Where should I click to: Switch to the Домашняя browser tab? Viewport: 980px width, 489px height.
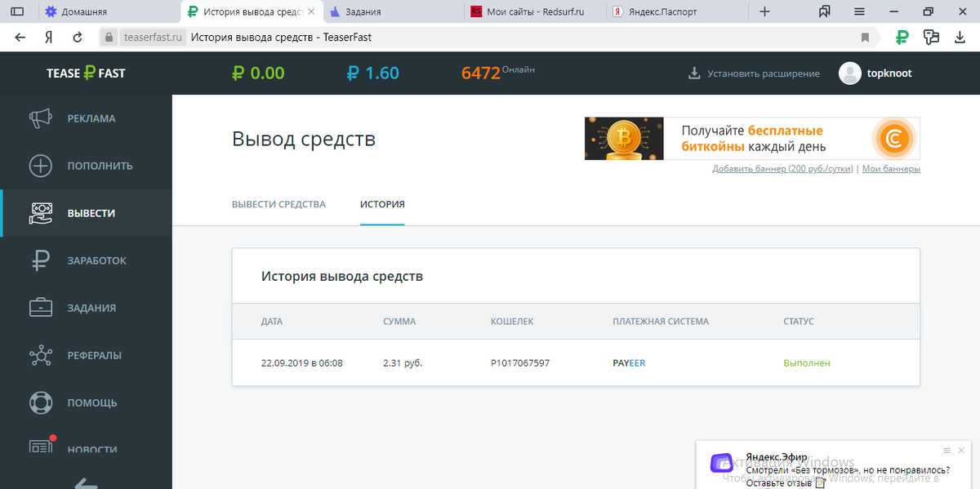109,11
